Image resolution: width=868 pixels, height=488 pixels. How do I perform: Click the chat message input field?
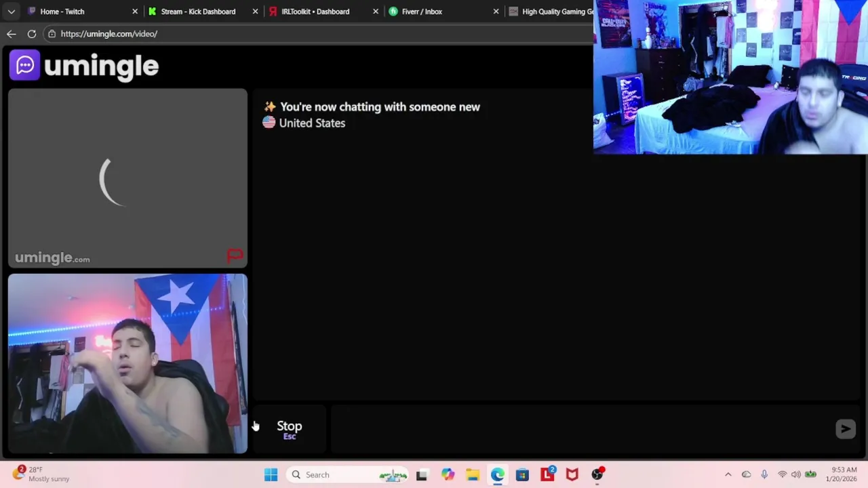click(582, 429)
